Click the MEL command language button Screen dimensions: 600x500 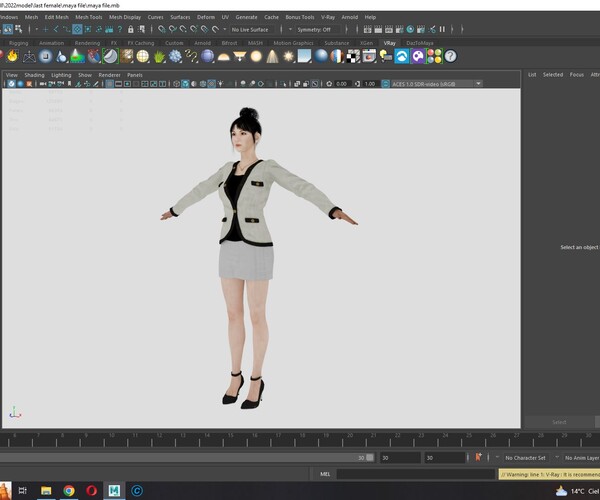point(325,474)
